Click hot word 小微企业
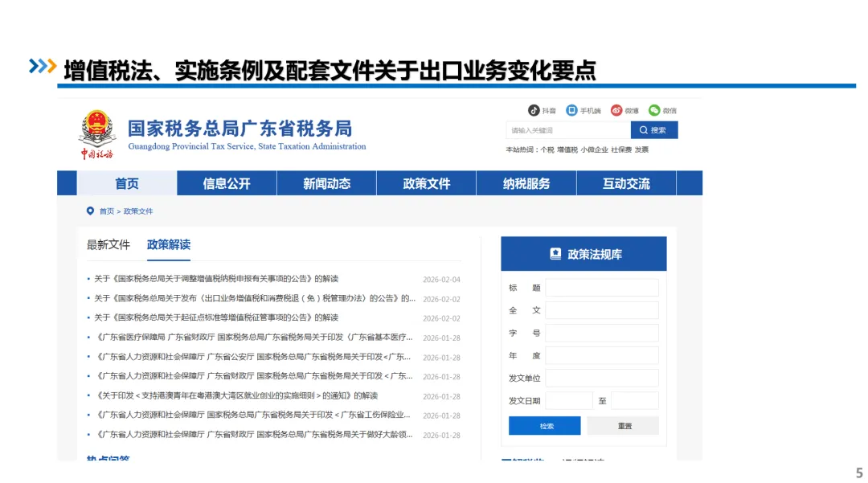The image size is (868, 483). point(594,150)
